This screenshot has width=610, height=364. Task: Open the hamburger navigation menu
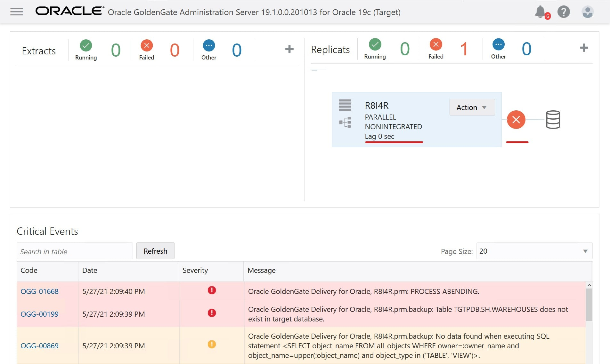[17, 12]
